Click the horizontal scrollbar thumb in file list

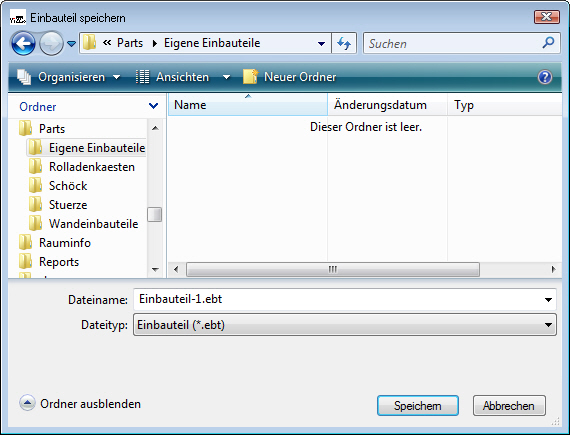333,269
